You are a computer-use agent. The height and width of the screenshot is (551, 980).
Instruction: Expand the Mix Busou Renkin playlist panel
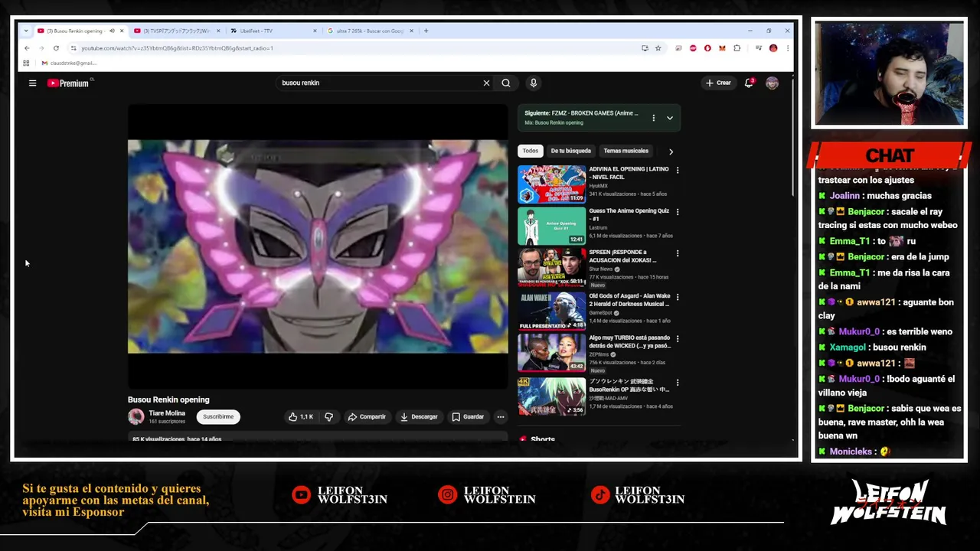click(x=670, y=118)
